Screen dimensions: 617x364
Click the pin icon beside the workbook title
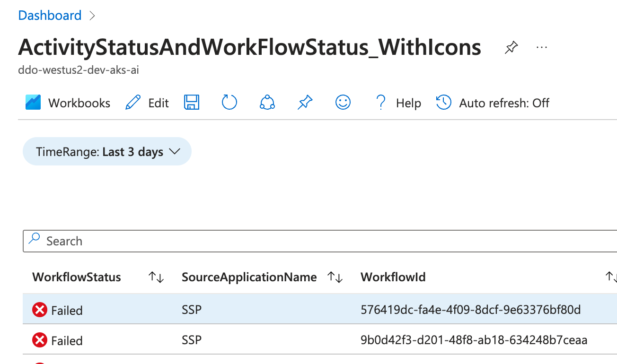(x=511, y=47)
